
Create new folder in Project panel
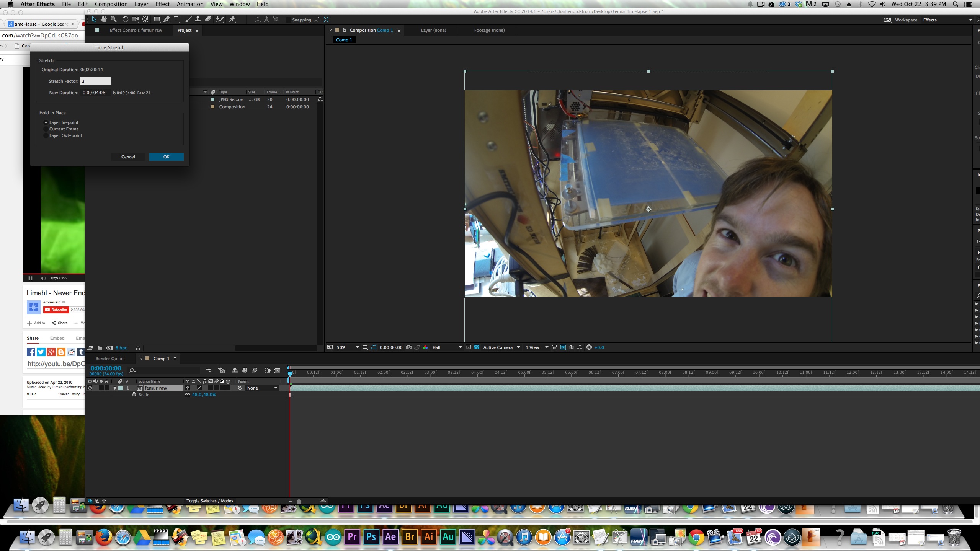(100, 348)
